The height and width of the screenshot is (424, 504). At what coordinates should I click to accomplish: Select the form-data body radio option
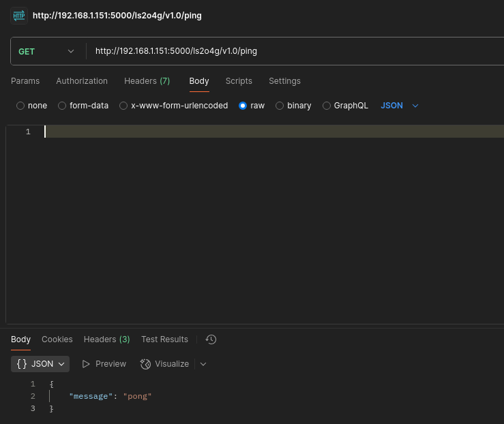tap(62, 106)
